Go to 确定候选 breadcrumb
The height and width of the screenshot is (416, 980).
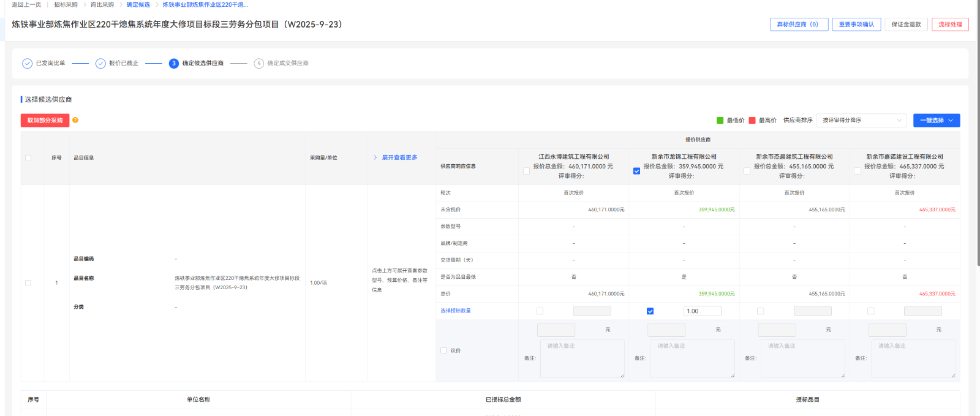click(x=138, y=4)
